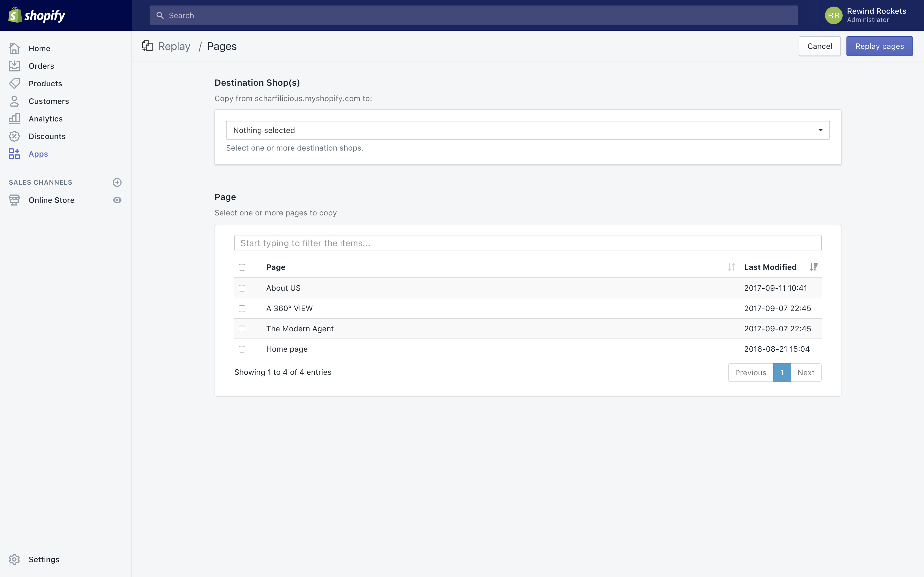
Task: Open the Home section icon
Action: click(15, 48)
